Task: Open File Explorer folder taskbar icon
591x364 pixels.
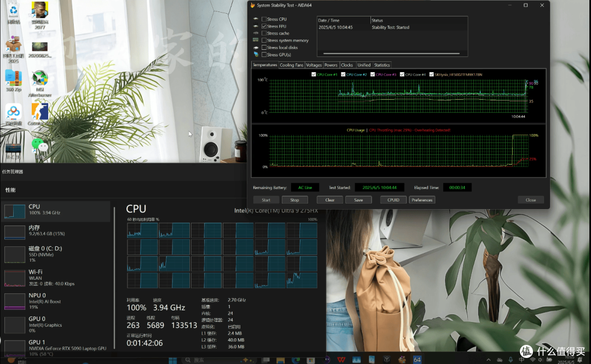Action: point(280,360)
